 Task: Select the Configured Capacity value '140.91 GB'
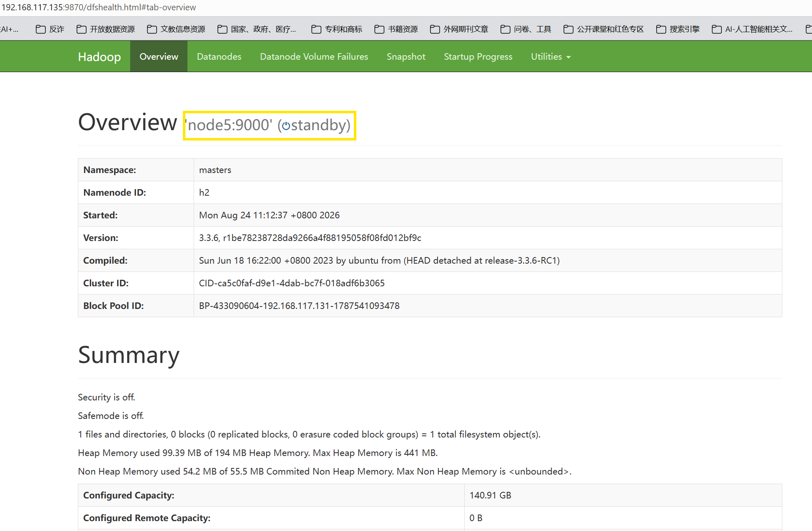click(490, 495)
